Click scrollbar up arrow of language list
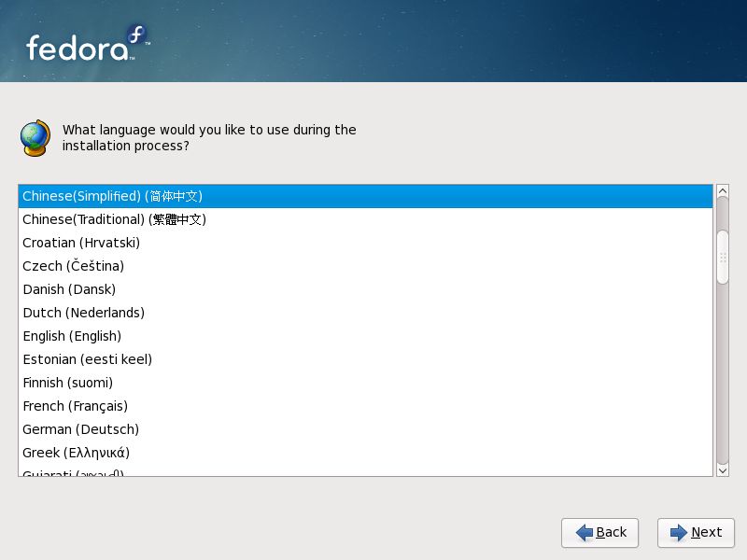The height and width of the screenshot is (560, 747). pyautogui.click(x=723, y=191)
